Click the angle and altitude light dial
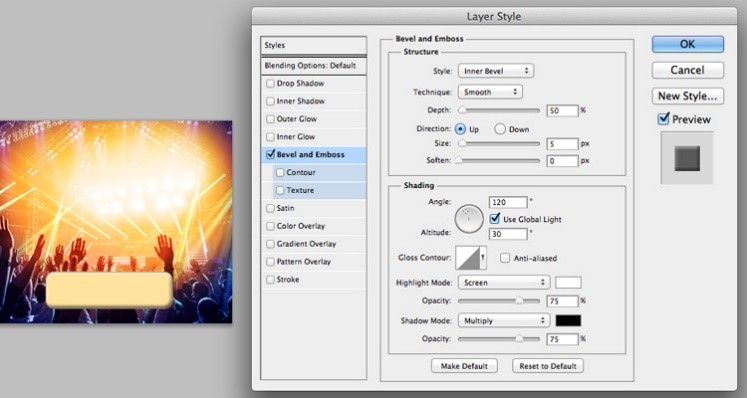 coord(469,219)
